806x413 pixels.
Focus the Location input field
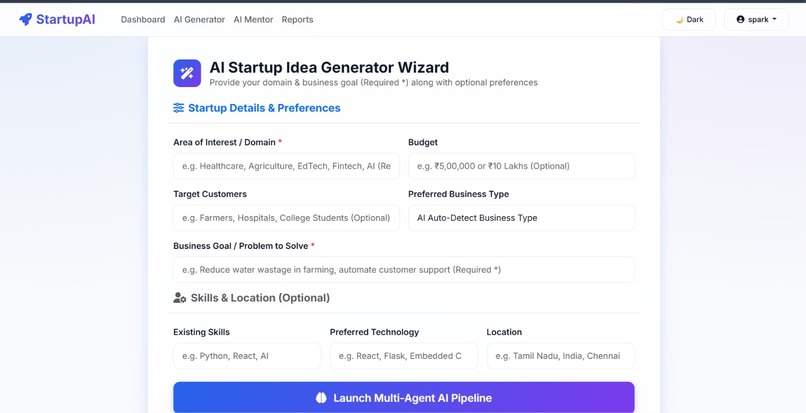[x=560, y=356]
